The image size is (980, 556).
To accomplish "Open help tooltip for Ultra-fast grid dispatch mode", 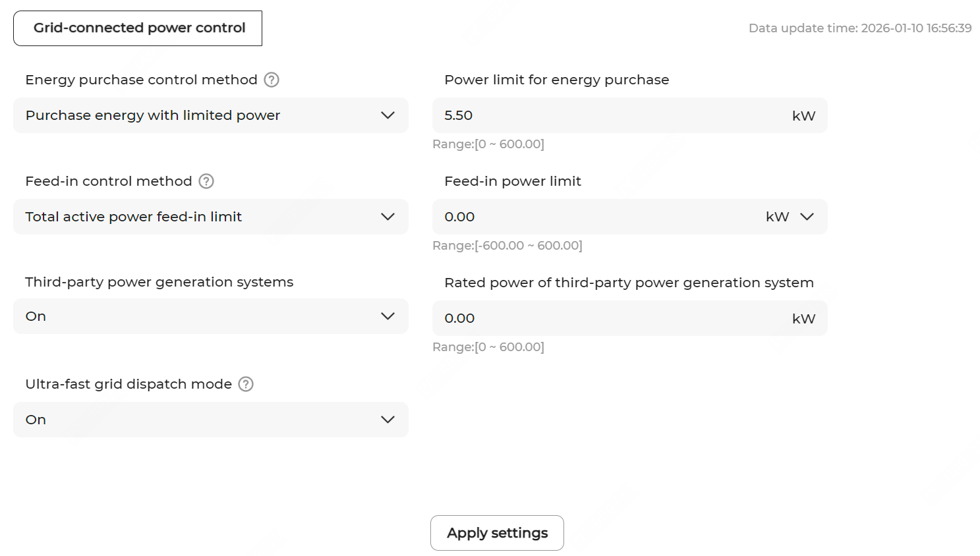I will click(246, 384).
